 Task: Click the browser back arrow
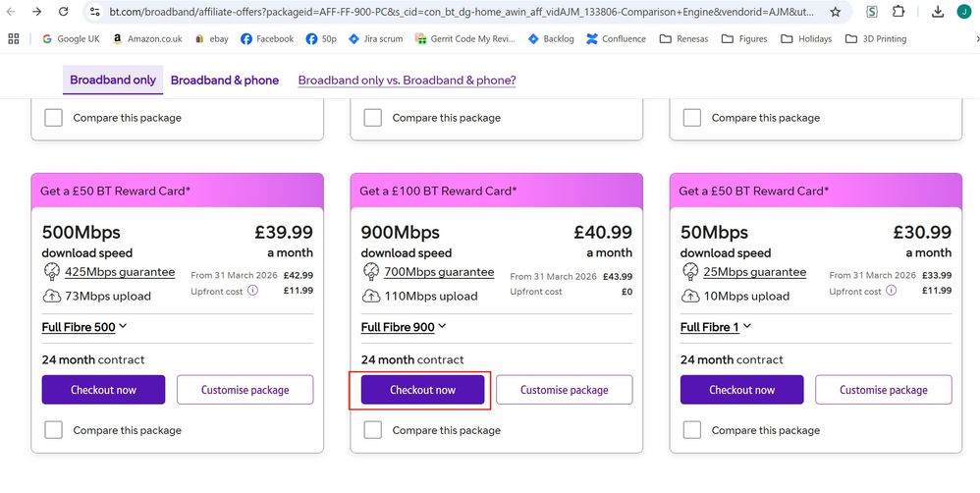pos(10,12)
